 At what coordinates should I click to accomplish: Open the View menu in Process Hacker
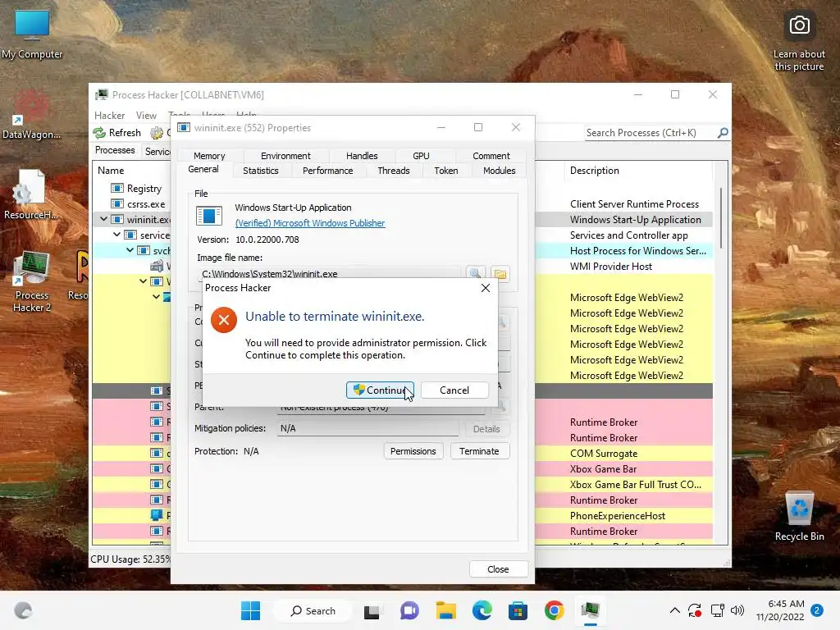(x=146, y=116)
